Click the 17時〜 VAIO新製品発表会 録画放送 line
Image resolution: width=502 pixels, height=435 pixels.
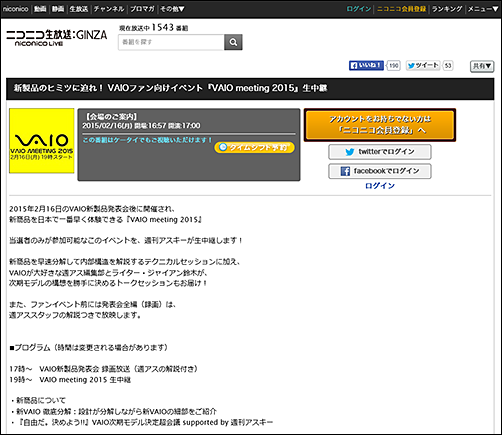click(x=104, y=369)
